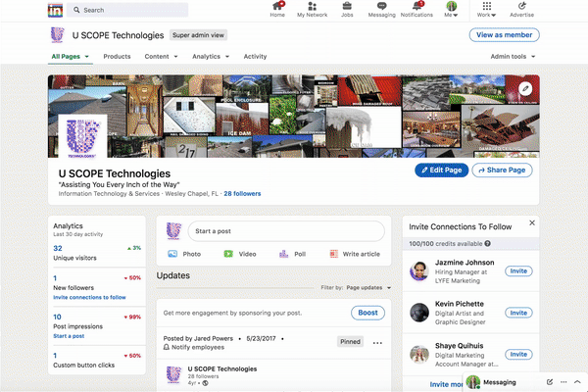Image resolution: width=588 pixels, height=392 pixels.
Task: Edit the cover banner with pencil icon
Action: click(525, 89)
